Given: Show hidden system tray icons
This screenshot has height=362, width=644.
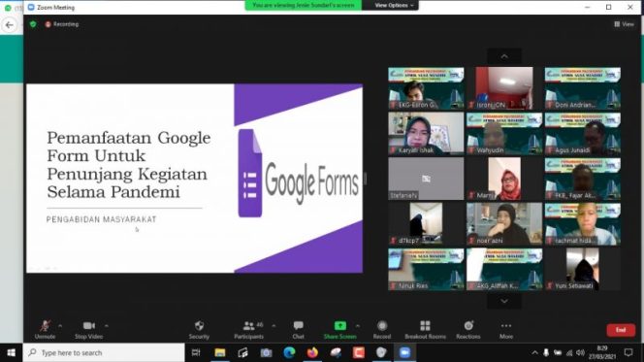Looking at the screenshot, I should tap(534, 352).
